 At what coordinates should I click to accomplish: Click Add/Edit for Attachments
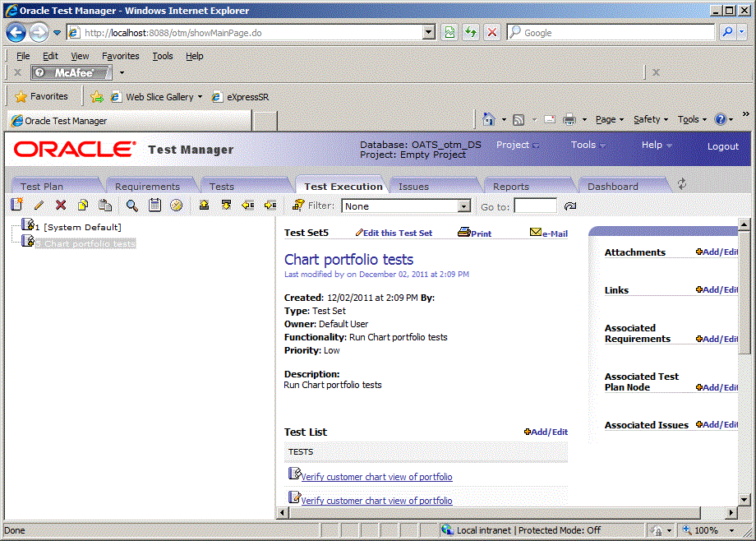tap(717, 252)
